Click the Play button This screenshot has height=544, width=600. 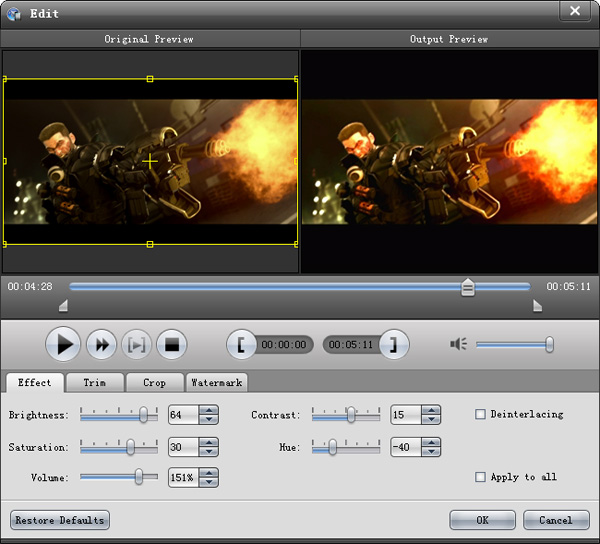pyautogui.click(x=63, y=344)
